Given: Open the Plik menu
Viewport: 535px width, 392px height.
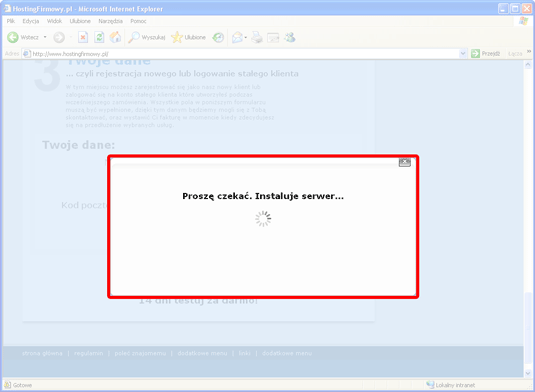Looking at the screenshot, I should tap(11, 21).
